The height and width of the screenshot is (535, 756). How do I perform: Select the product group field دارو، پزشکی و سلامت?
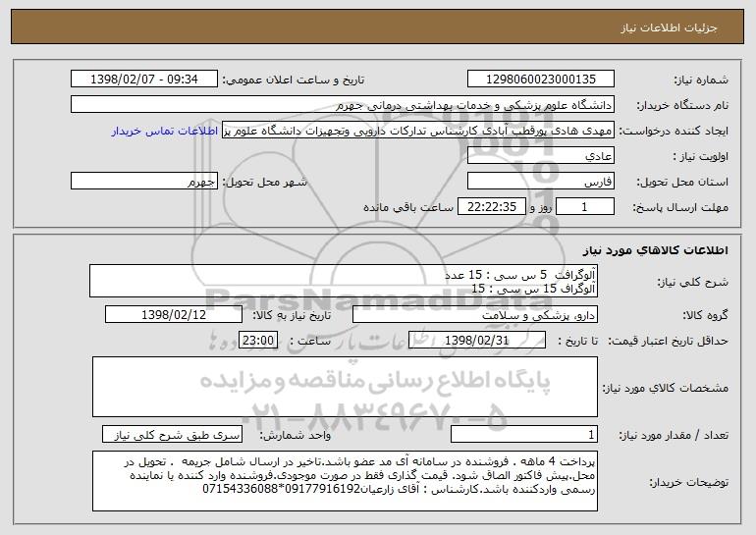tap(475, 315)
